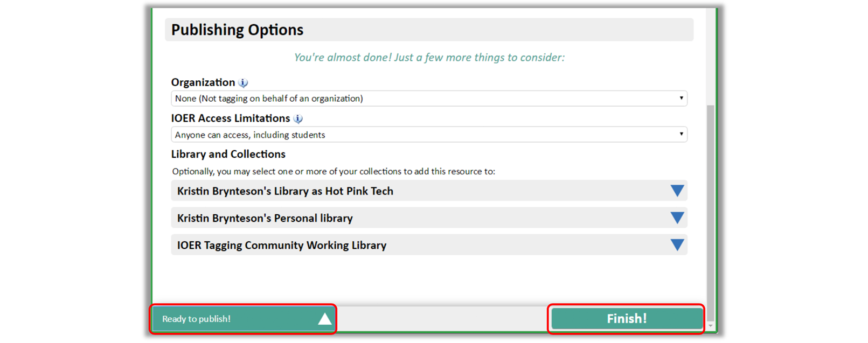Expand Kristin Brynteson's Personal library
Image resolution: width=868 pixels, height=343 pixels.
265,218
